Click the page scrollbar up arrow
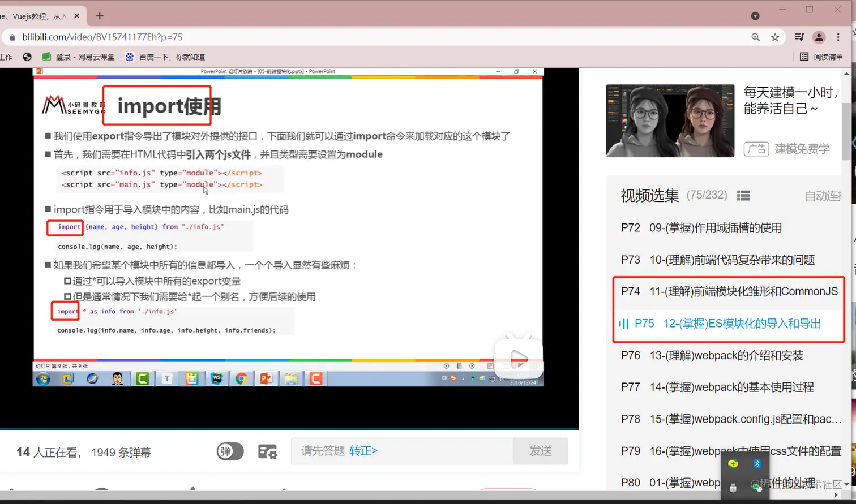 (846, 74)
